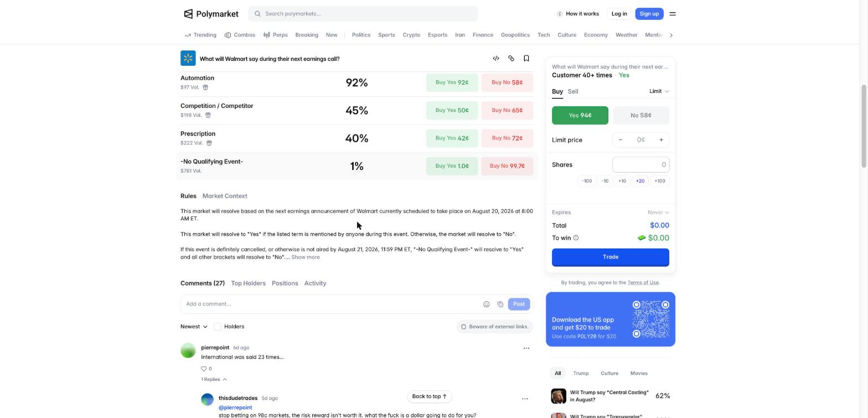Click Buy No 65¢ for Competition
Viewport: 868px width, 418px height.
507,110
